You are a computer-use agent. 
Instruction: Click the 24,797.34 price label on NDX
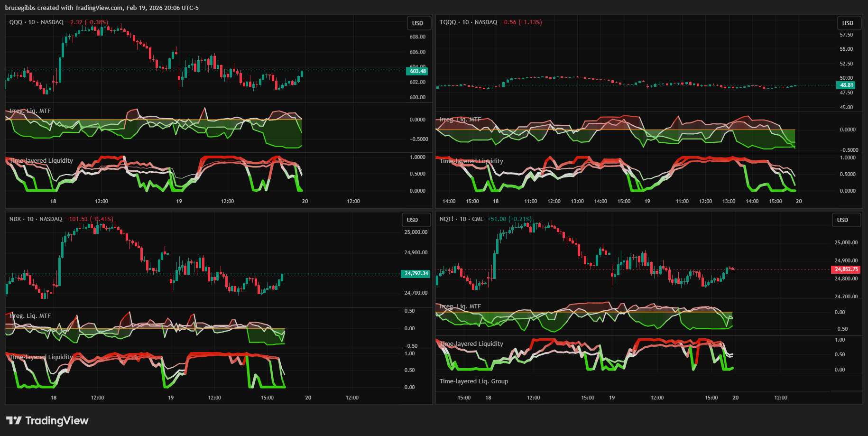pyautogui.click(x=416, y=274)
